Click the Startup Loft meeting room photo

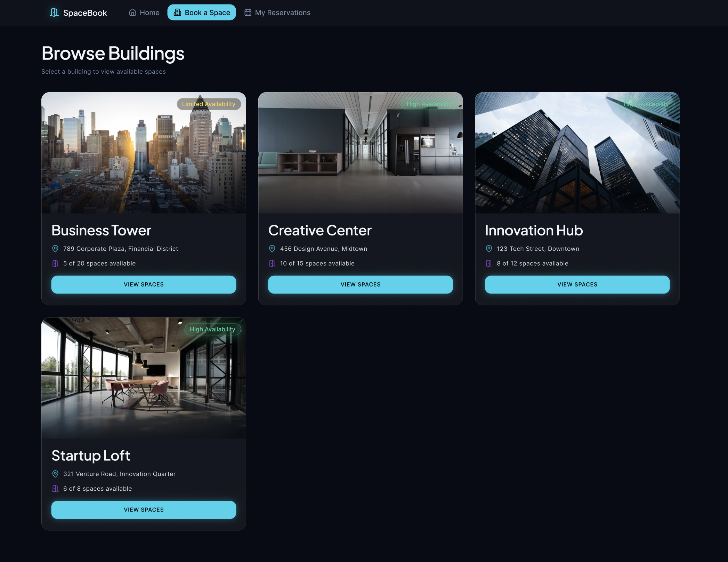point(144,378)
